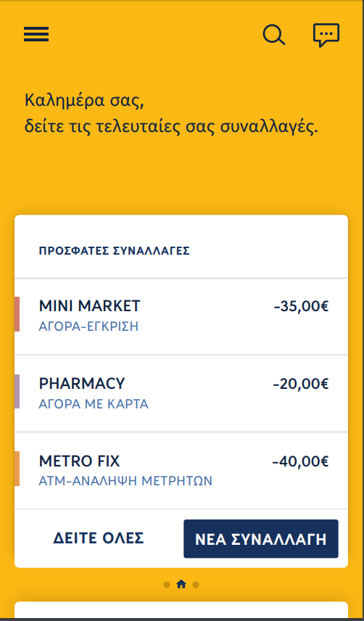This screenshot has height=621, width=364.
Task: Open the PHARMACY transaction
Action: [x=181, y=393]
